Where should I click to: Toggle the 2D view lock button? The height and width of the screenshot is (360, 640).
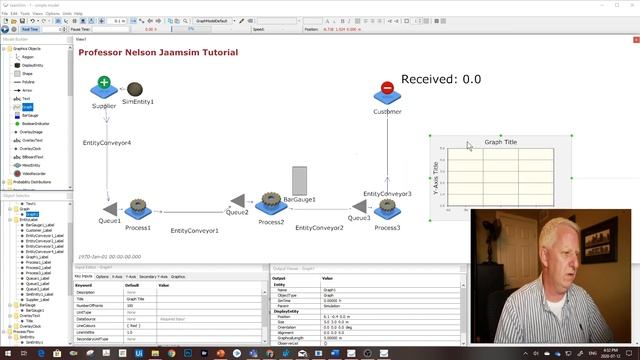[x=58, y=21]
